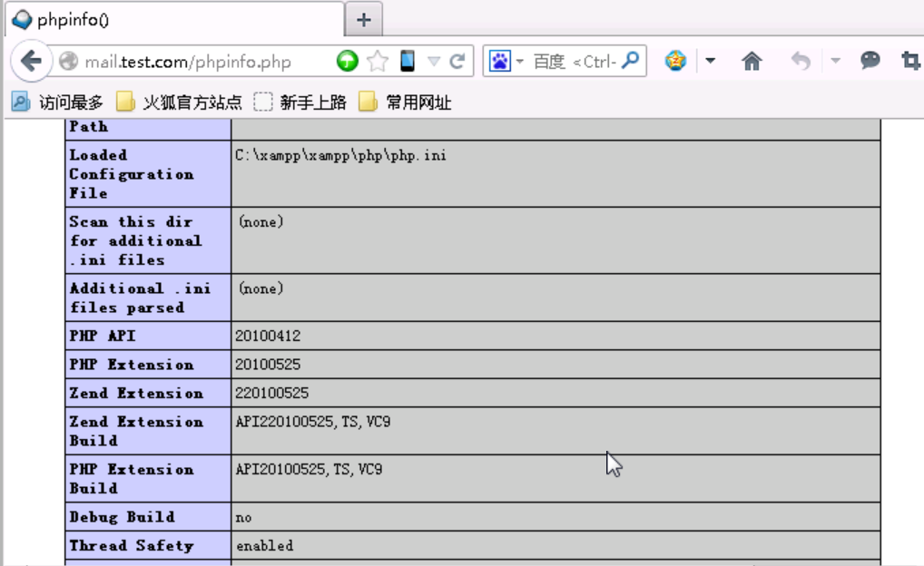Click the undo arrow toolbar icon
This screenshot has width=924, height=566.
pos(801,61)
